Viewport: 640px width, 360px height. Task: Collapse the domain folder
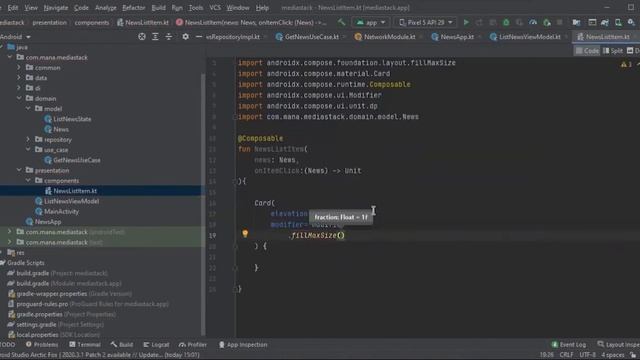tap(19, 98)
